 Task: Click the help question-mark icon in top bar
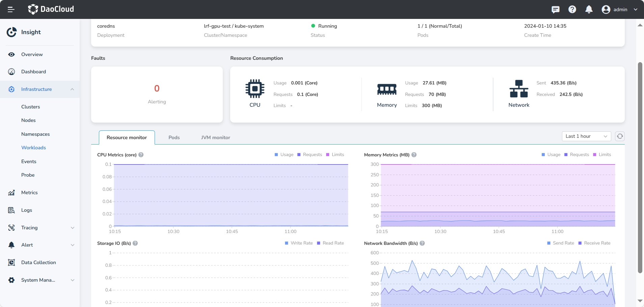pyautogui.click(x=572, y=9)
